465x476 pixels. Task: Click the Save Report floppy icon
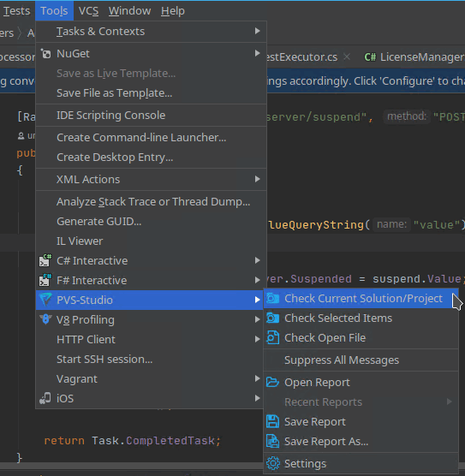pyautogui.click(x=272, y=421)
